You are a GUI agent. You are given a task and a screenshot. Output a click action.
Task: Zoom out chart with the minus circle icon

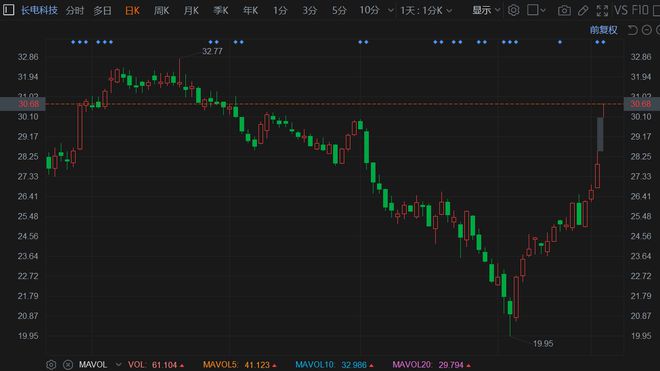647,30
